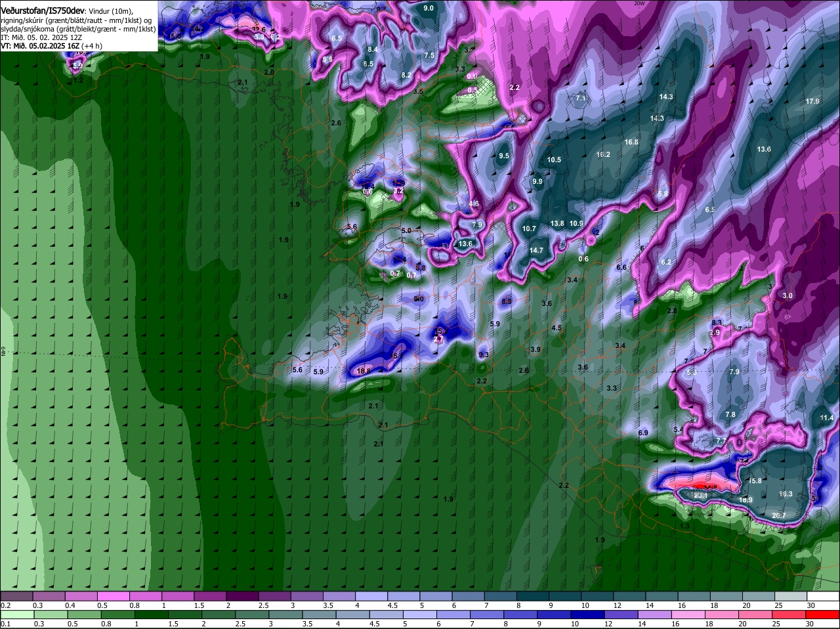Select the periwinkle snow legend swatch labeled 4

(371, 596)
